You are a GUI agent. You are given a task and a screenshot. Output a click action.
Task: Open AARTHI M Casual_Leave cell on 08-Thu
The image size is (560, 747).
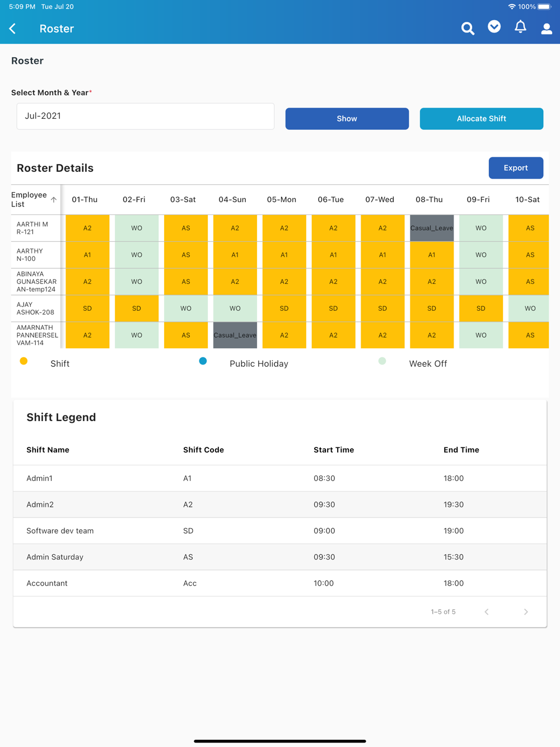[x=432, y=228]
